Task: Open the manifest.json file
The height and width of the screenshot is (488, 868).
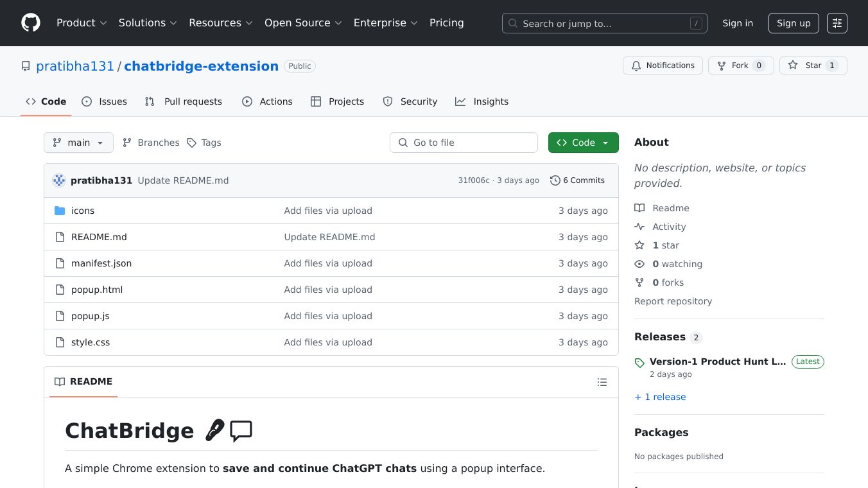Action: [x=101, y=263]
